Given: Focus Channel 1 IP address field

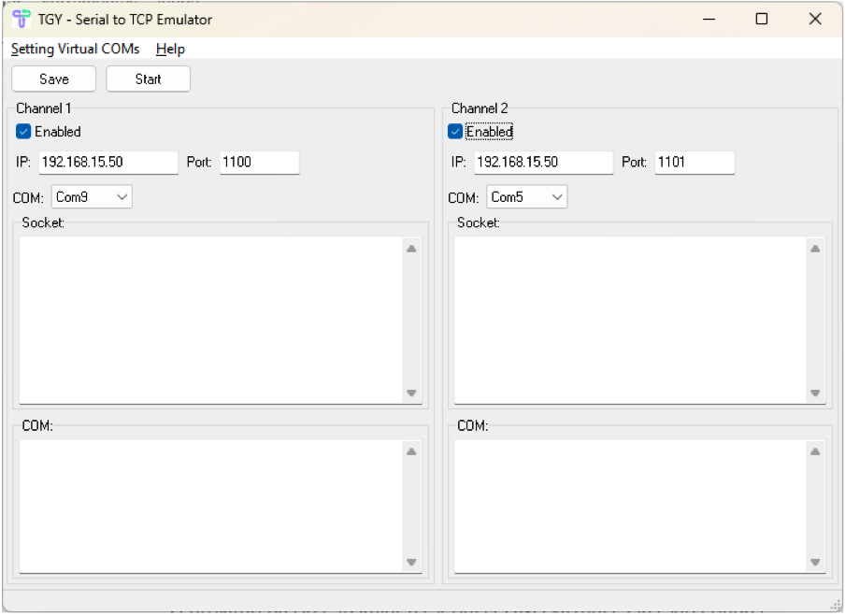Looking at the screenshot, I should click(107, 162).
